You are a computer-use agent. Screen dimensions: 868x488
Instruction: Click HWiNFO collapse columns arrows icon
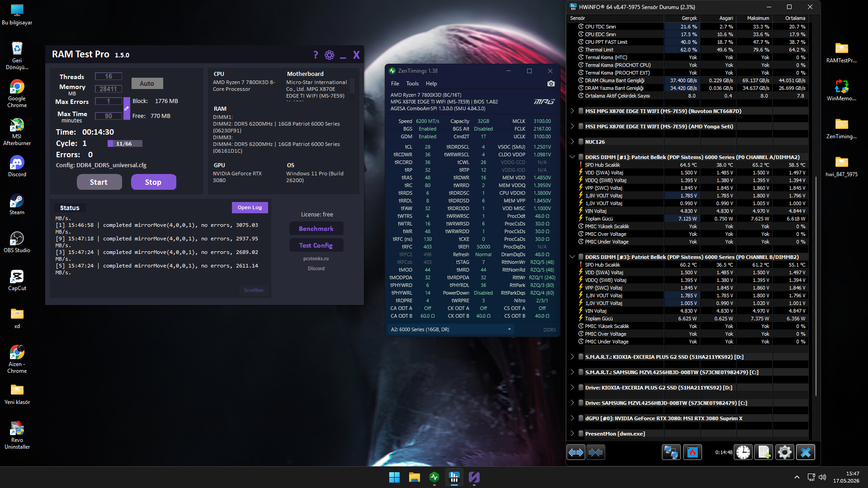pyautogui.click(x=596, y=452)
